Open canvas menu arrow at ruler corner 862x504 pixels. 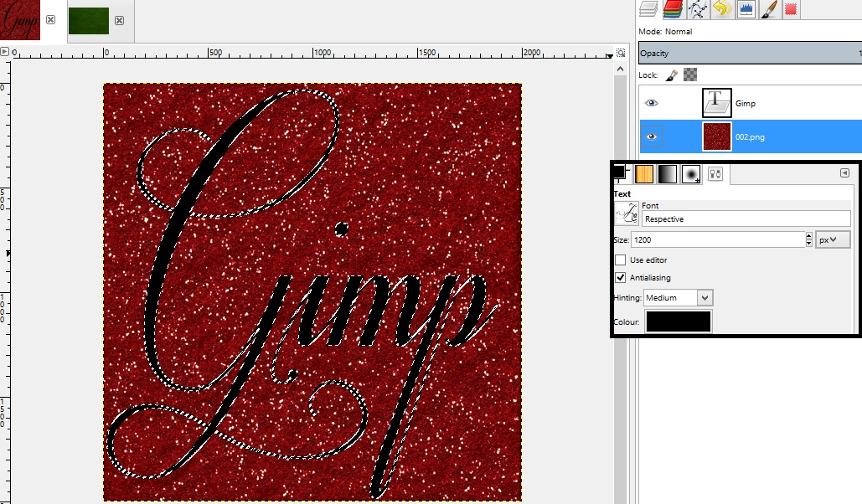click(5, 52)
